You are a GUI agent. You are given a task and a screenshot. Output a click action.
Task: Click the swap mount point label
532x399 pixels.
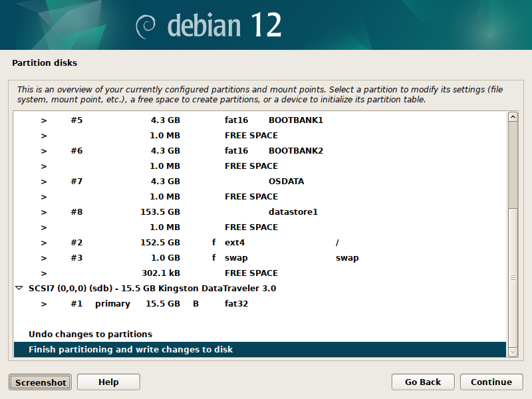(x=347, y=258)
